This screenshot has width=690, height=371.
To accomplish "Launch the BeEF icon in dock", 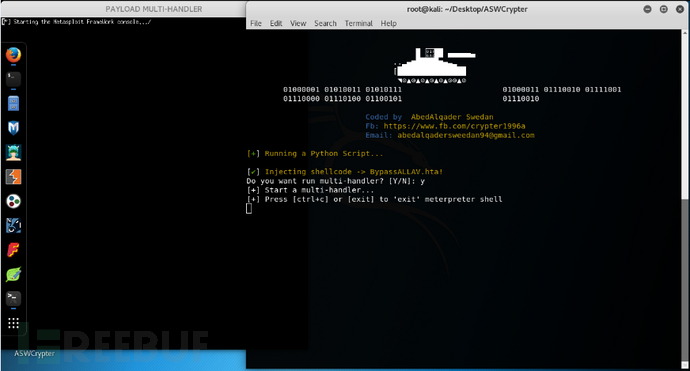I will click(13, 226).
